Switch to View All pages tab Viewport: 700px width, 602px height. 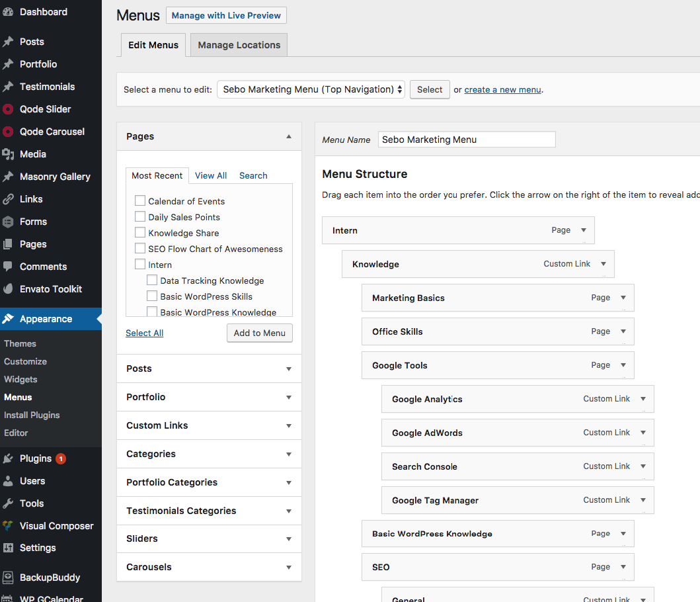coord(211,175)
